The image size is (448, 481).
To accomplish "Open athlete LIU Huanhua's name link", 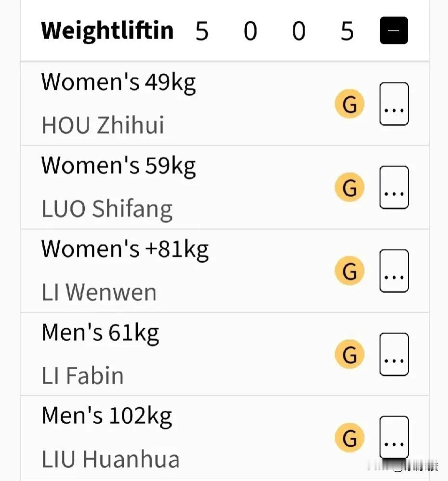I will point(110,459).
